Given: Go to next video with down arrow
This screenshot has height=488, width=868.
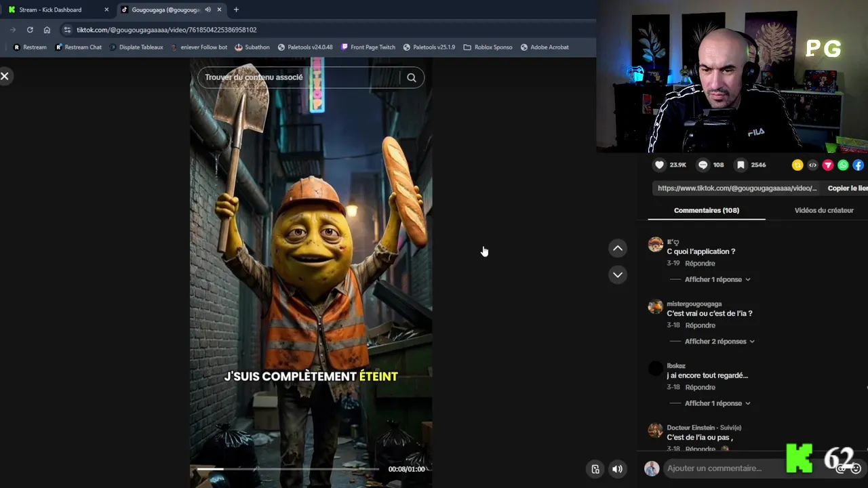Looking at the screenshot, I should coord(618,274).
